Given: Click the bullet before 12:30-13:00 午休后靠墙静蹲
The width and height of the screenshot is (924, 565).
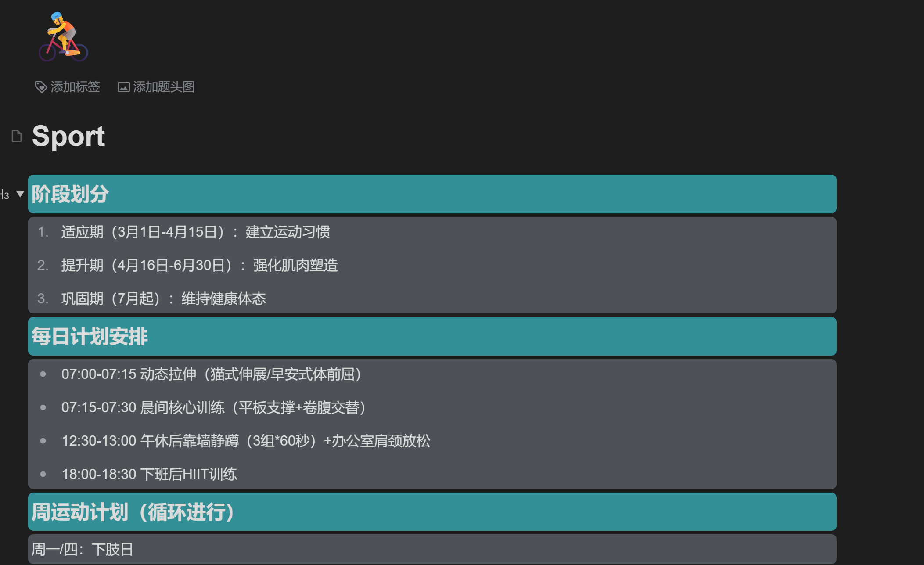Looking at the screenshot, I should point(43,441).
